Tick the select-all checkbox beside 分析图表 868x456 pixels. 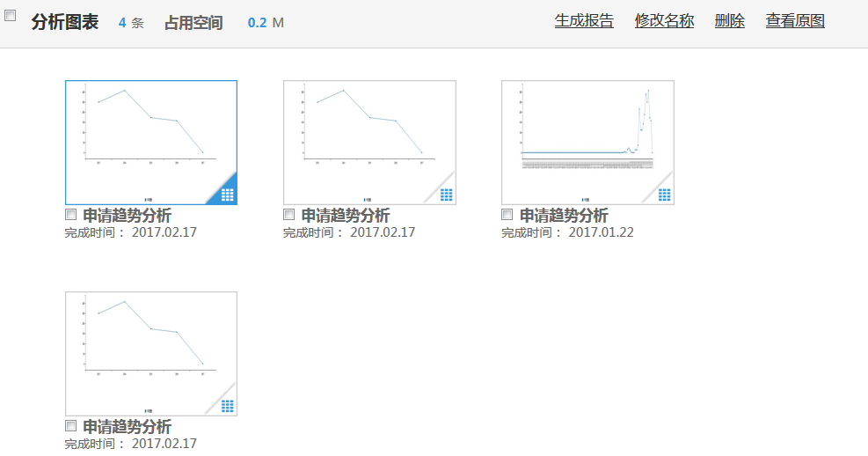pyautogui.click(x=11, y=16)
